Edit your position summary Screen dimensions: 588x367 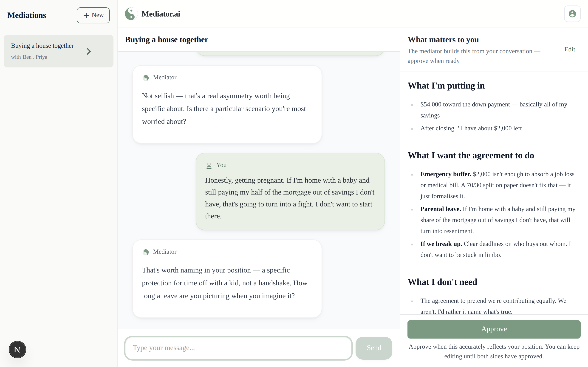click(570, 49)
